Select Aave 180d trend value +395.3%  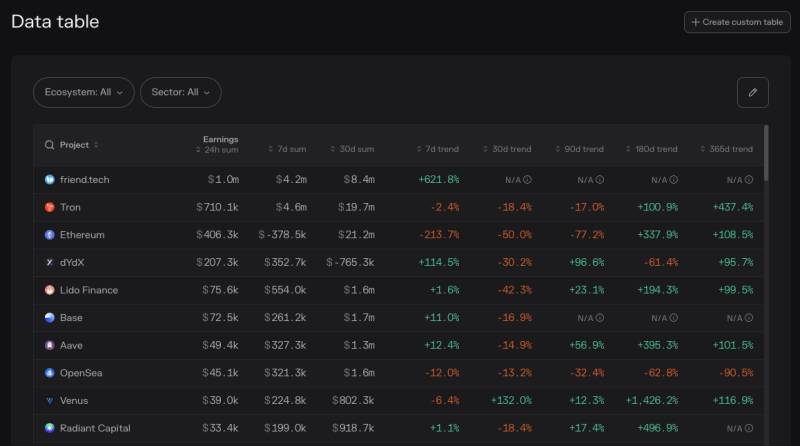coord(658,345)
